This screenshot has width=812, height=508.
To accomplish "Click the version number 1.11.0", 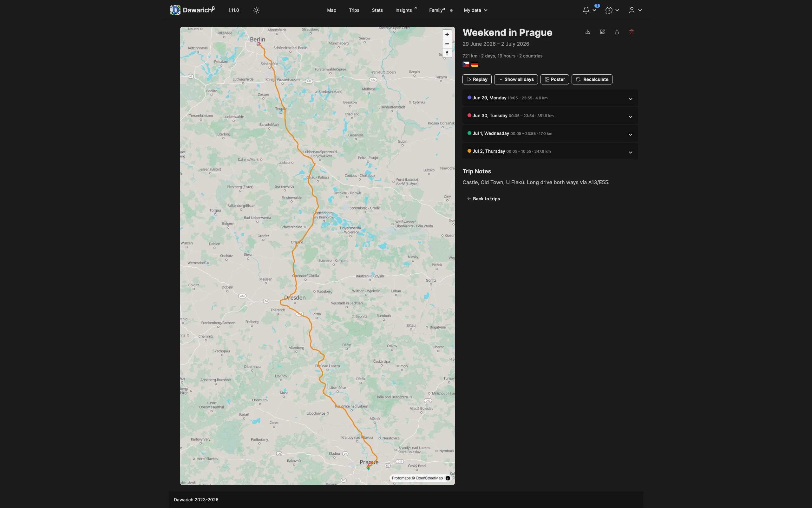I will [x=233, y=10].
